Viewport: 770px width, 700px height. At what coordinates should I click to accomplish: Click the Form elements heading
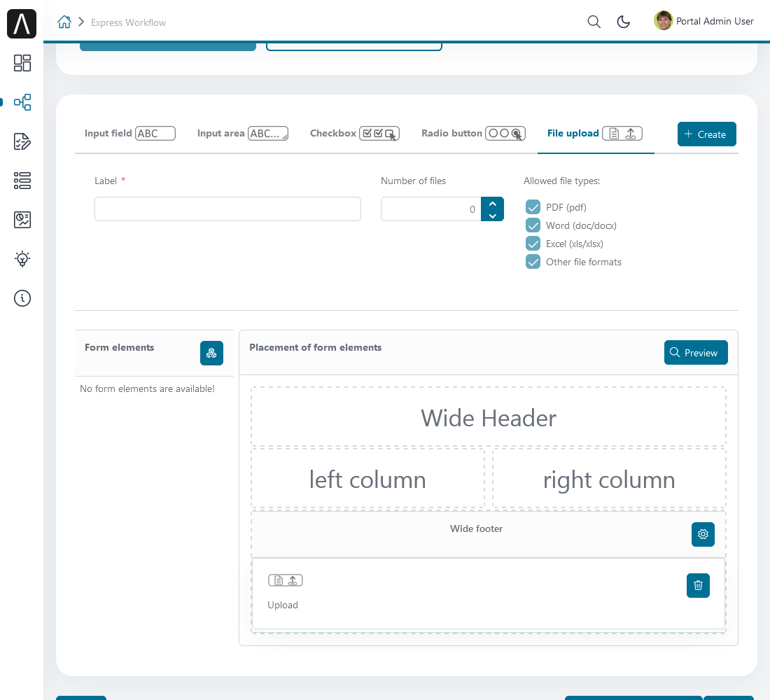[119, 348]
